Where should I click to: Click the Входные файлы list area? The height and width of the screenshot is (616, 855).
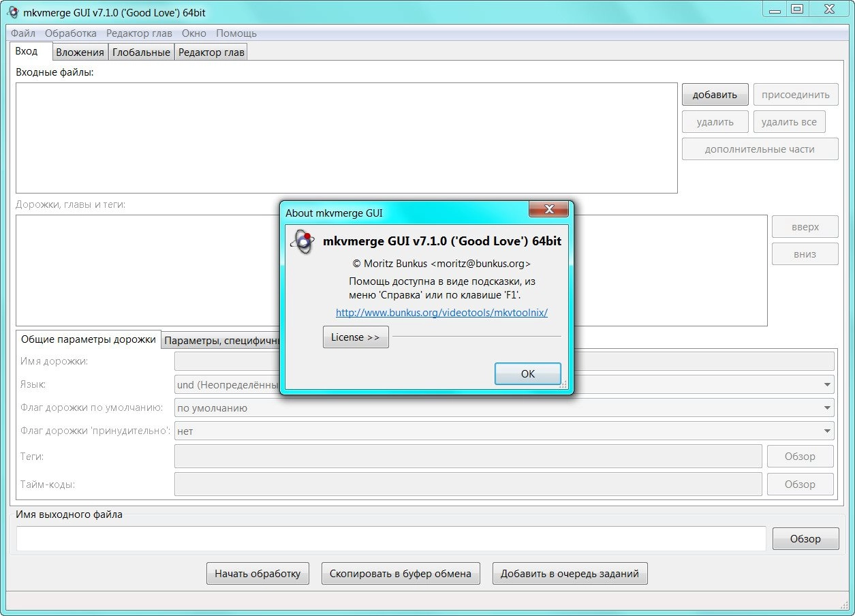point(347,138)
